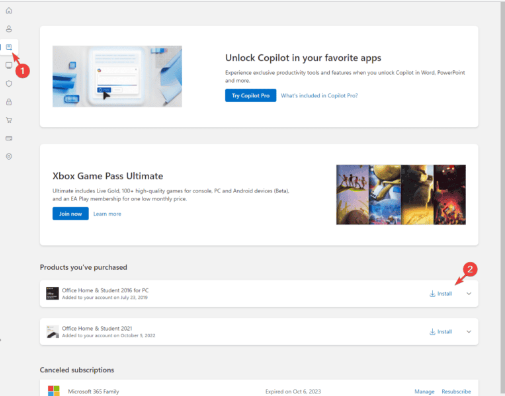
Task: Click the 'Canceled subscriptions' heading
Action: click(x=77, y=370)
